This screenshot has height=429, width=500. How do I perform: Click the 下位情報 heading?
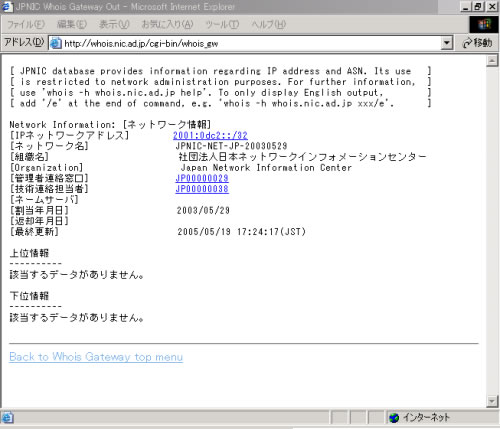(29, 296)
